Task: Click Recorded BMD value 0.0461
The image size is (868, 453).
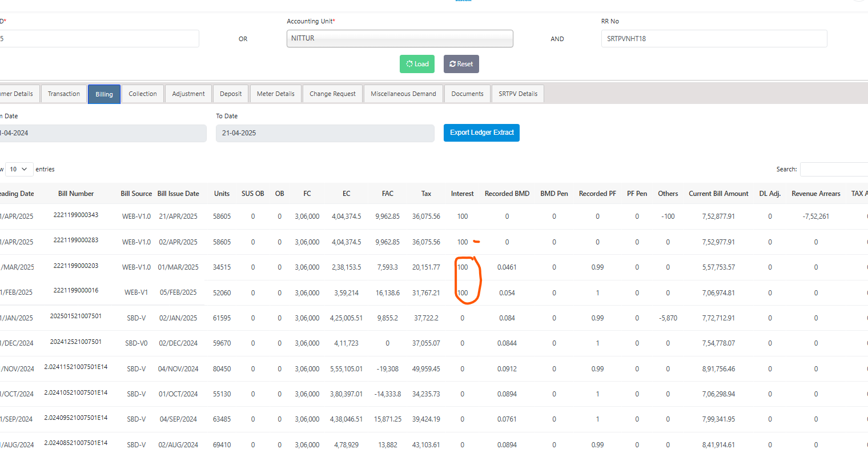Action: [507, 267]
